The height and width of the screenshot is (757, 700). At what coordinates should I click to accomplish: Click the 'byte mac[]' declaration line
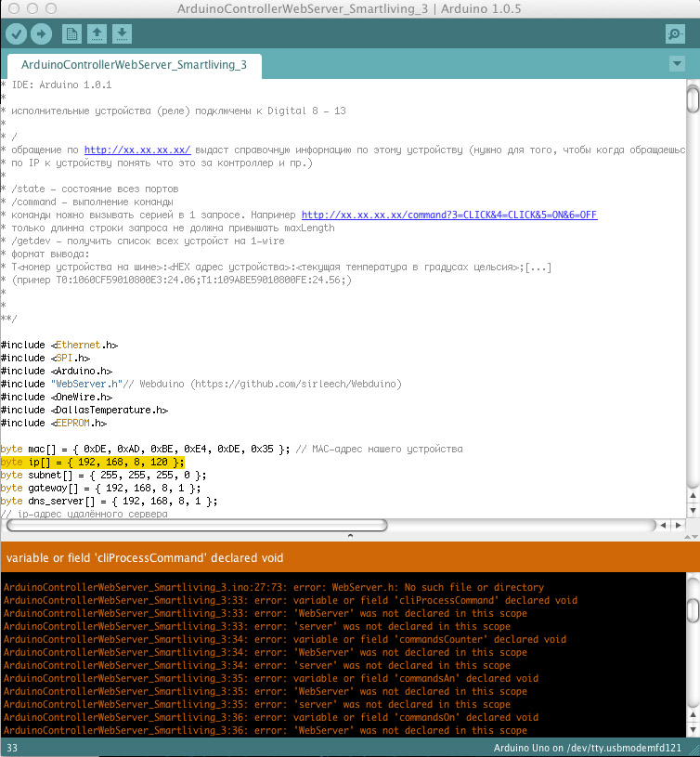(x=231, y=450)
